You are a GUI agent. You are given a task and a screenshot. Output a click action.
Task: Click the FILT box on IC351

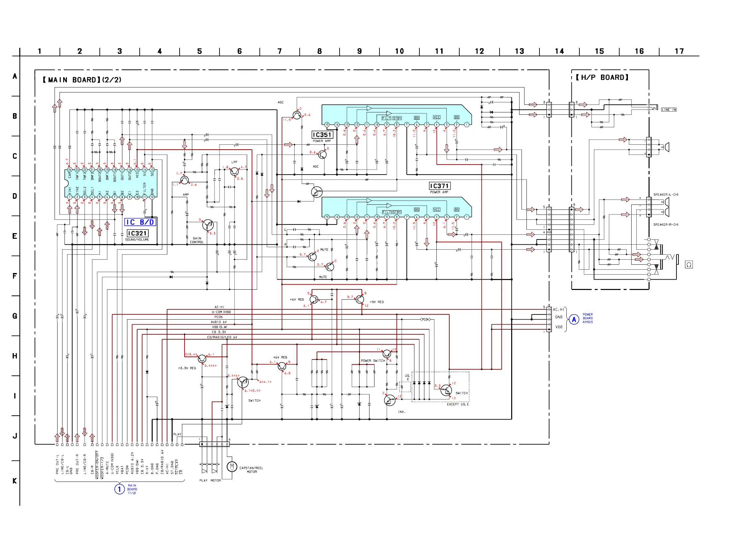click(386, 118)
